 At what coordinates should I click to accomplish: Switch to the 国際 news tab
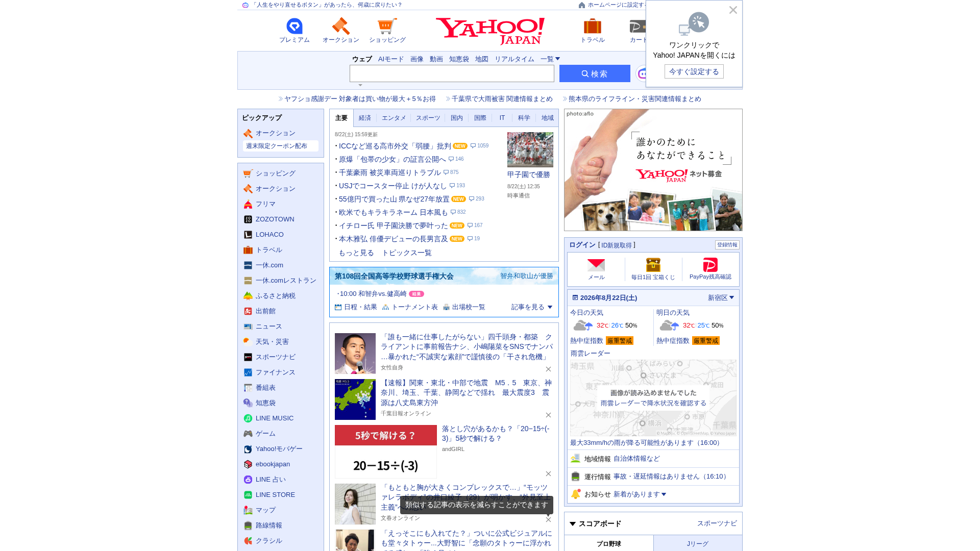click(x=480, y=118)
